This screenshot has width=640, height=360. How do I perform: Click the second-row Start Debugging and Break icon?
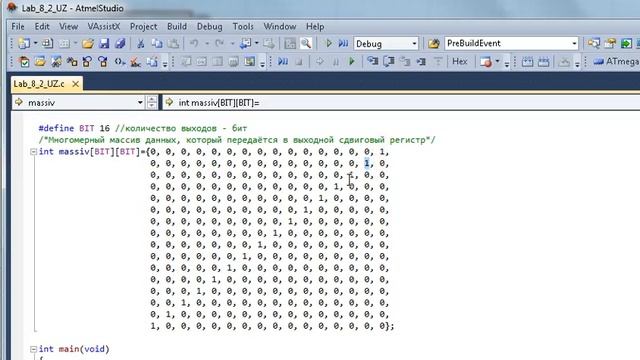pyautogui.click(x=283, y=62)
